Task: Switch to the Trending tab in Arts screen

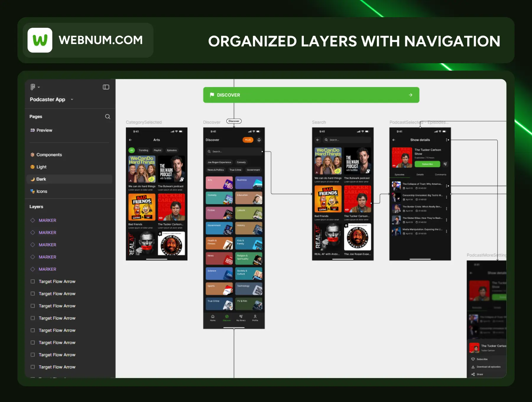Action: 143,150
